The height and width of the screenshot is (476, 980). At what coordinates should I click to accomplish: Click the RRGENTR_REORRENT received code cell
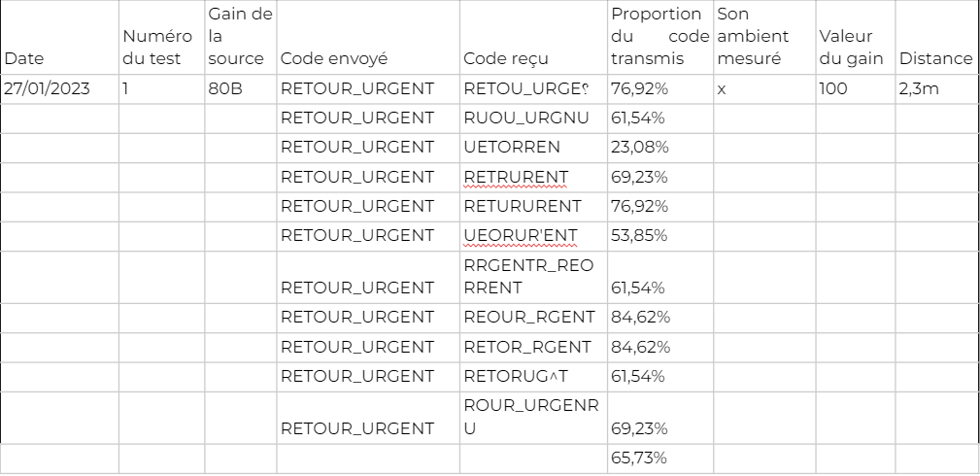[534, 277]
